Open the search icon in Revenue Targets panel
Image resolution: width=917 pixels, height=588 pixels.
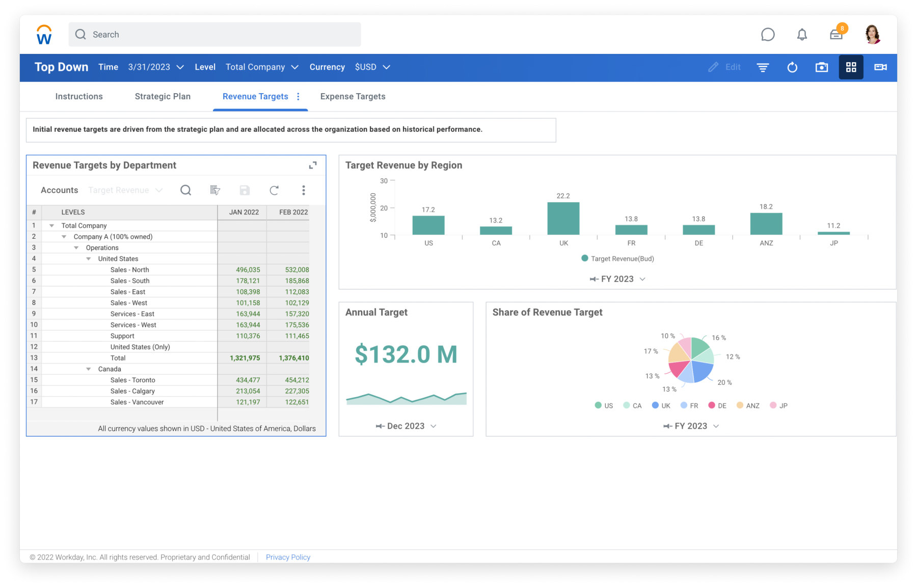click(185, 190)
